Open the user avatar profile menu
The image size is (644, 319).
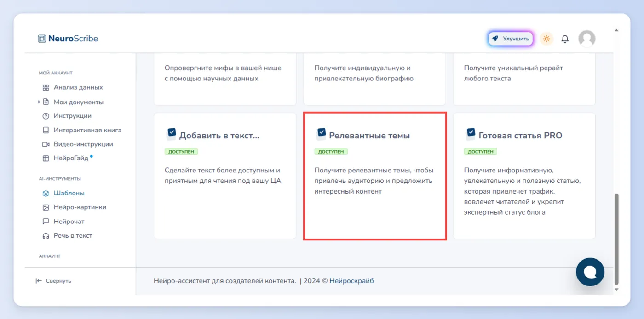click(586, 39)
